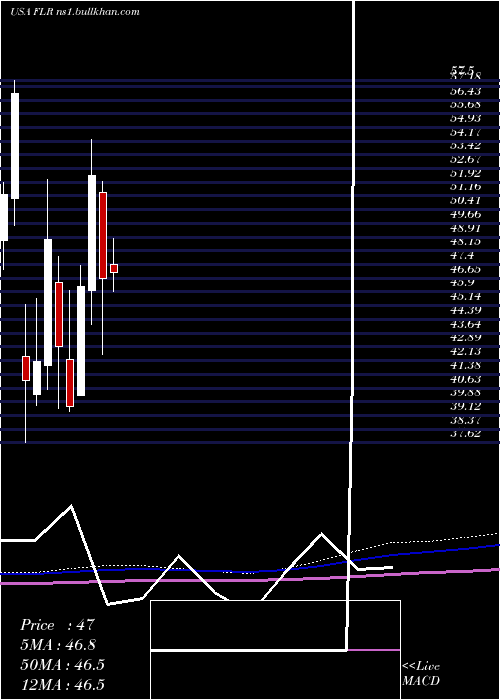Viewport: 500px width, 700px height.
Task: Click the 47.4 price axis label
Action: pyautogui.click(x=462, y=255)
